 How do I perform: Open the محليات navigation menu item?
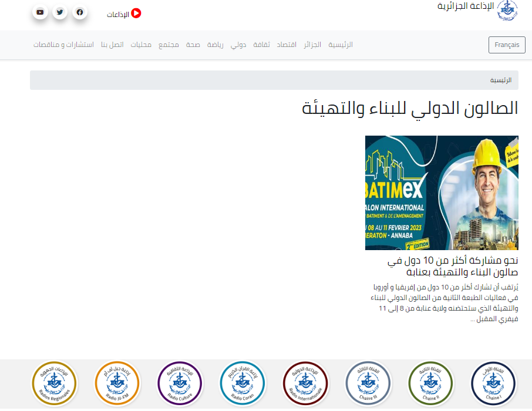click(141, 45)
